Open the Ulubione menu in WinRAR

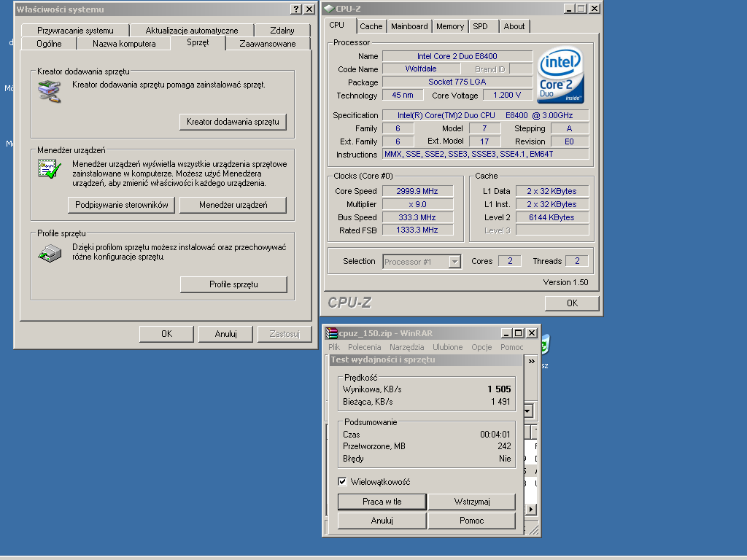coord(448,347)
